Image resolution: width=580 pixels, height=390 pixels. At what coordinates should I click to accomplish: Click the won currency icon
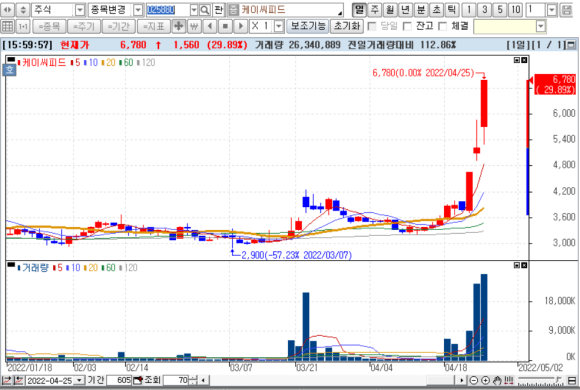[194, 26]
